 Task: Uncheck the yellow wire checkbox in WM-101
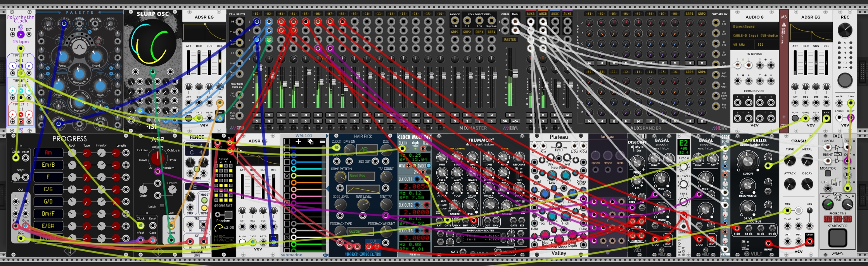(287, 176)
